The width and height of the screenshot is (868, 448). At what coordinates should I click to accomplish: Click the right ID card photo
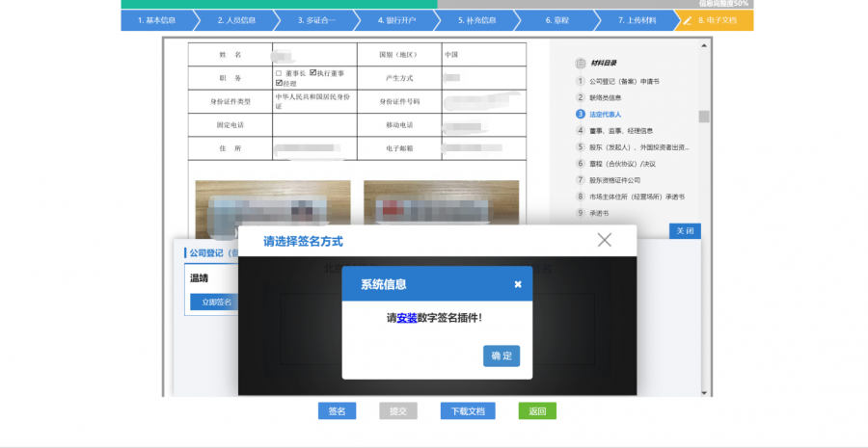[441, 203]
